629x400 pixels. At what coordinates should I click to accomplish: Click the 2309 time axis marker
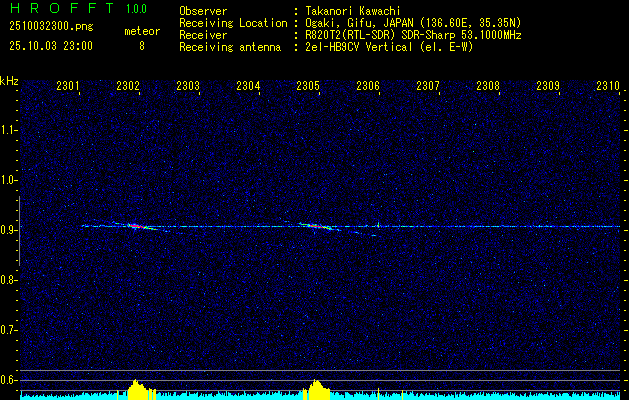tap(548, 86)
